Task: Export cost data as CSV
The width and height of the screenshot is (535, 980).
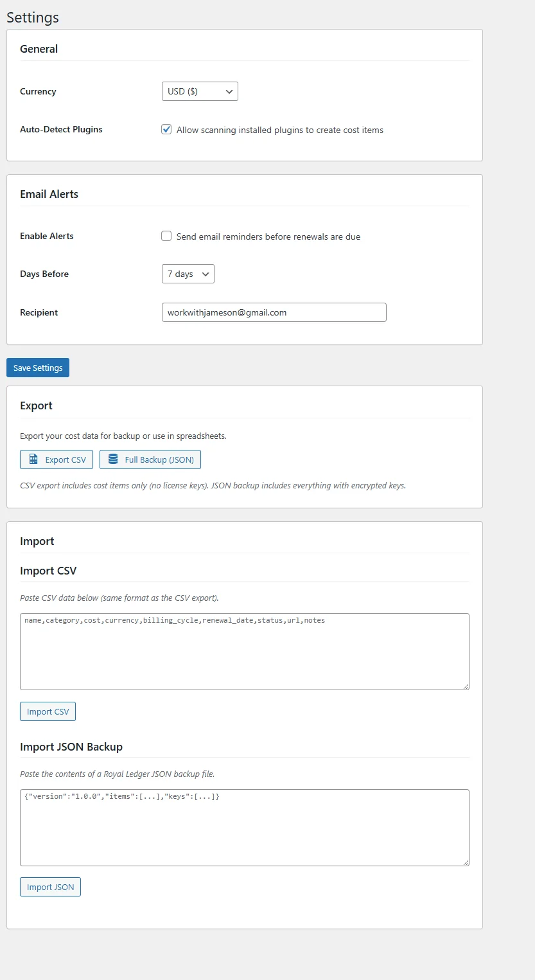Action: [56, 459]
